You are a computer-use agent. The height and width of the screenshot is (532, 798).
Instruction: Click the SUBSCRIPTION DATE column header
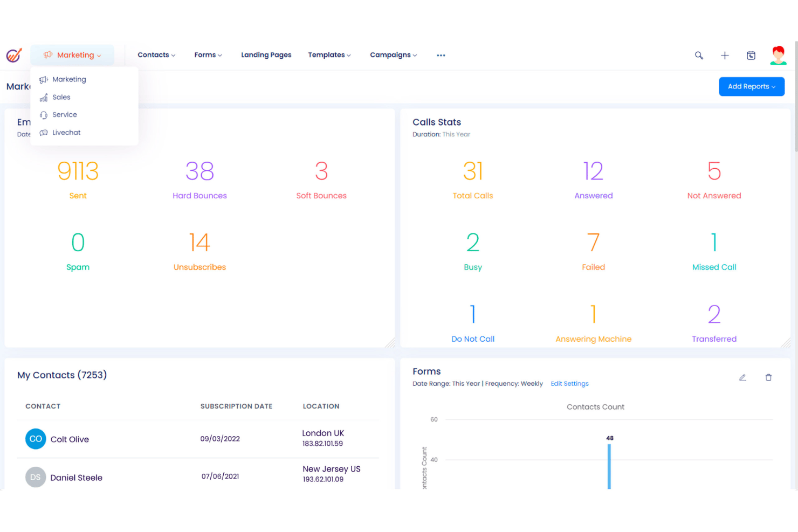tap(236, 406)
